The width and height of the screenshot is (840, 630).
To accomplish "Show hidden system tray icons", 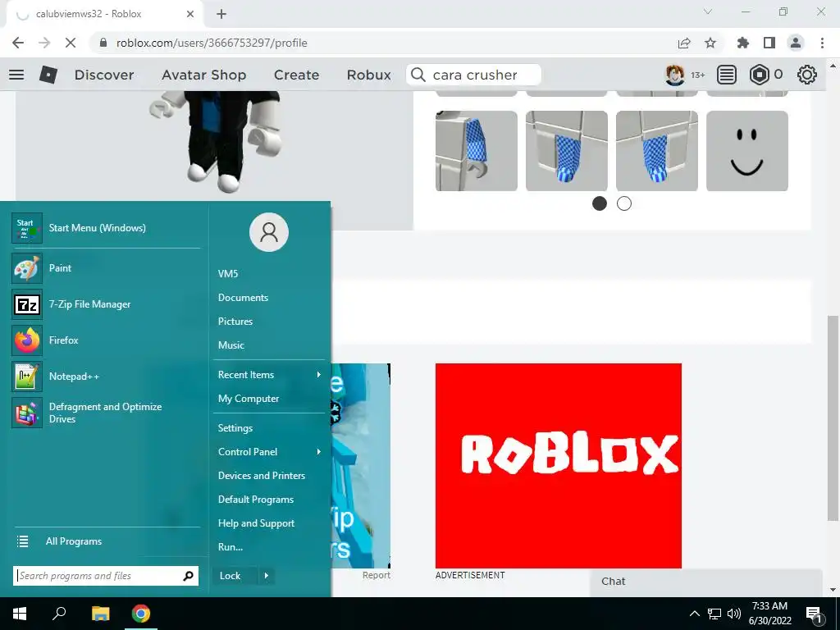I will pos(694,614).
